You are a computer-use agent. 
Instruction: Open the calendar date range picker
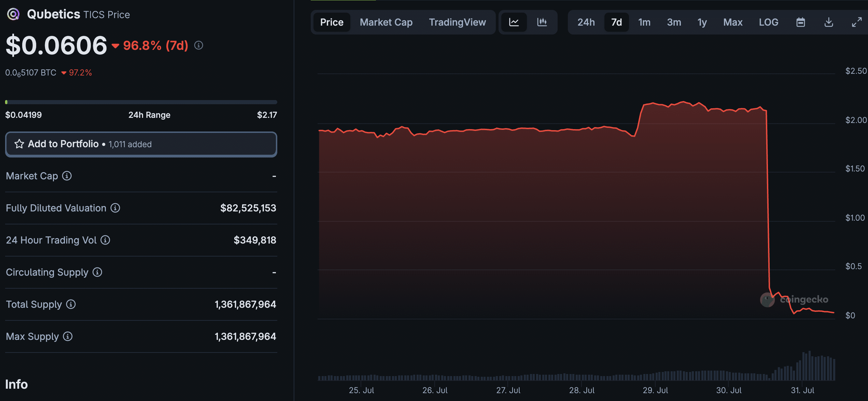click(801, 22)
